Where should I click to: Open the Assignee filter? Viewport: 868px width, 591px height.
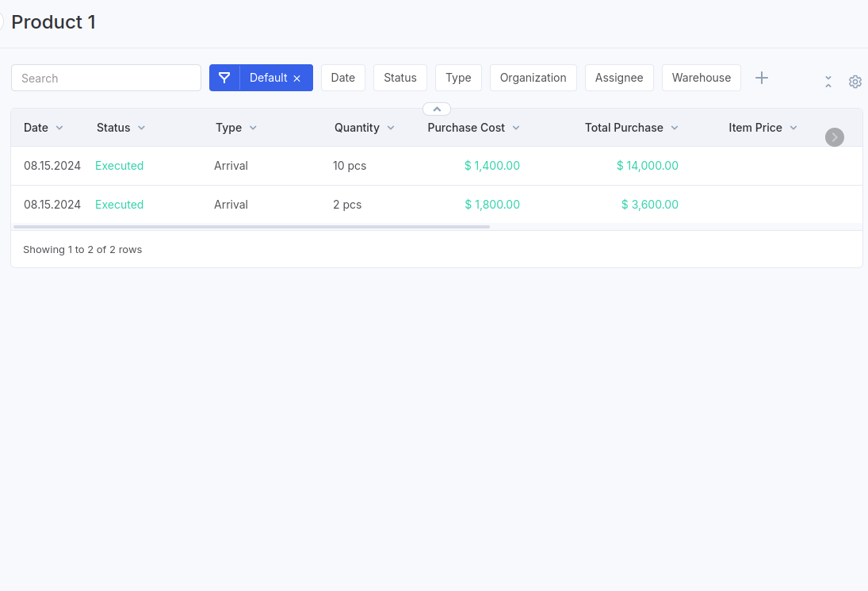click(x=619, y=78)
